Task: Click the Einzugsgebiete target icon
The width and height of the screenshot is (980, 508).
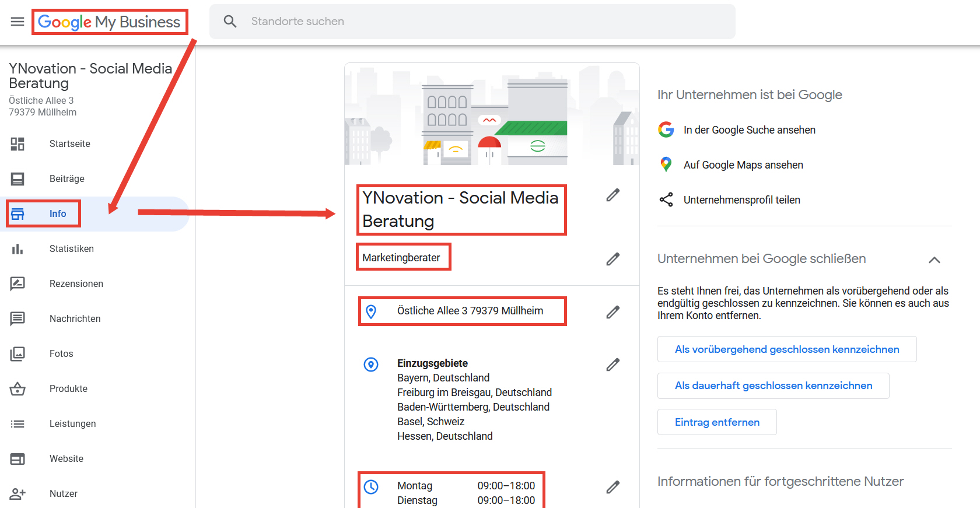Action: coord(371,365)
